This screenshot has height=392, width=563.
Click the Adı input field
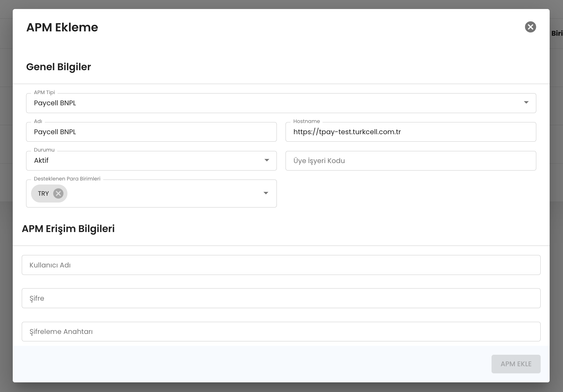coord(151,132)
